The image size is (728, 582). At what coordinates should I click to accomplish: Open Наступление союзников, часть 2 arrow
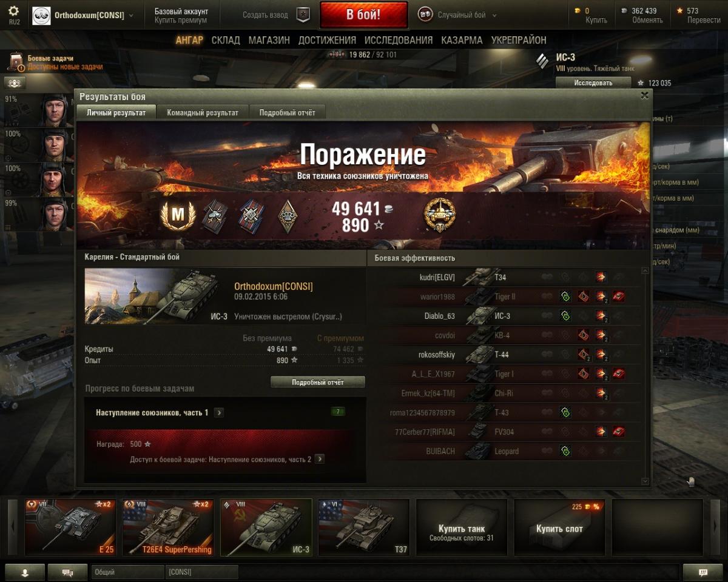click(x=320, y=459)
